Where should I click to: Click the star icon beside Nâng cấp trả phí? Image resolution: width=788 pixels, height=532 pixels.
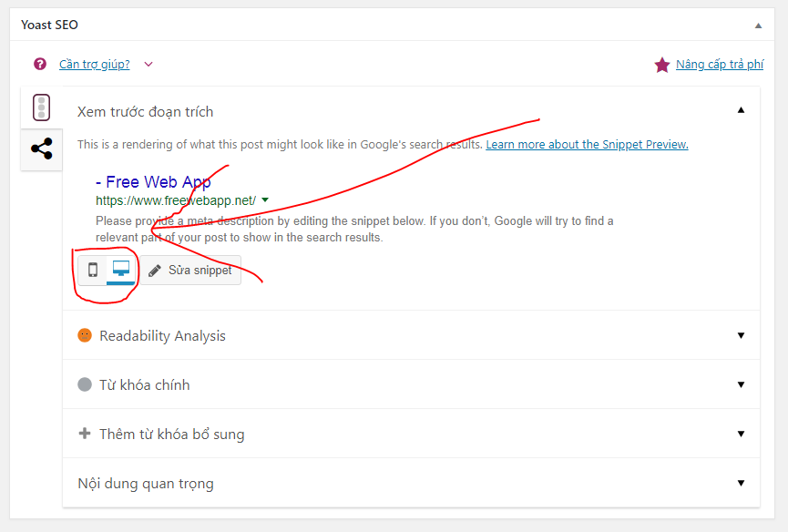pos(662,65)
